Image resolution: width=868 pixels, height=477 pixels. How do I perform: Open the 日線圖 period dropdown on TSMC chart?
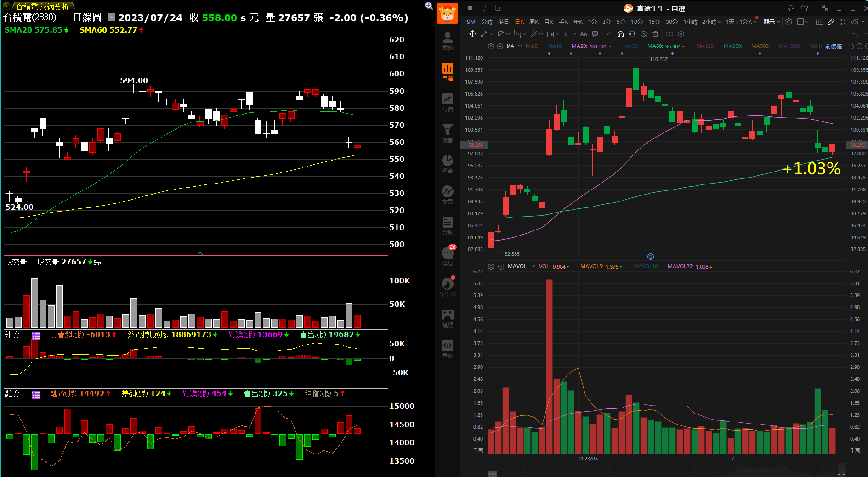point(112,17)
